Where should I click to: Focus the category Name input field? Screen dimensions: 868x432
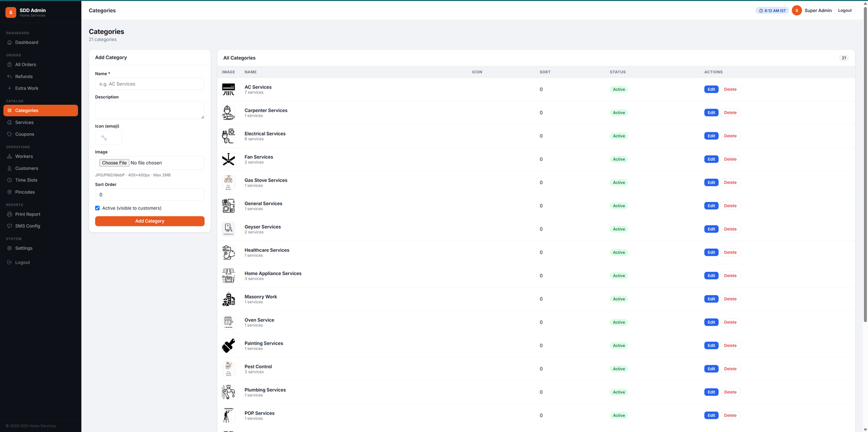[x=150, y=84]
